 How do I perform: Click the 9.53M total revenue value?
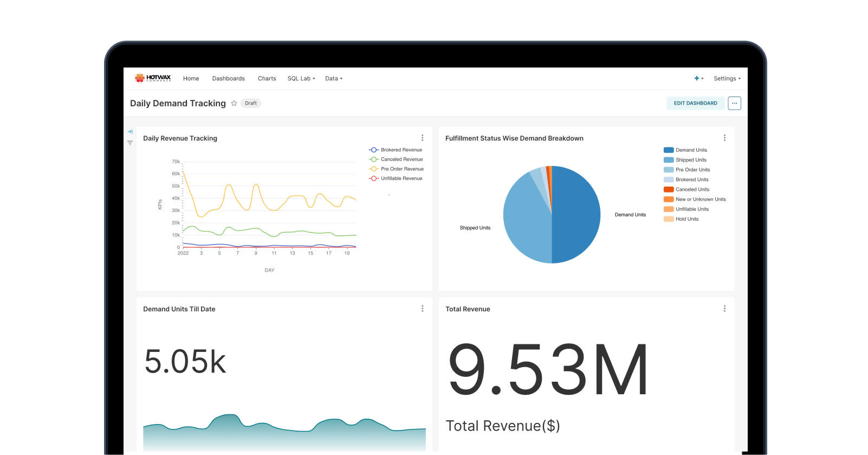click(548, 369)
